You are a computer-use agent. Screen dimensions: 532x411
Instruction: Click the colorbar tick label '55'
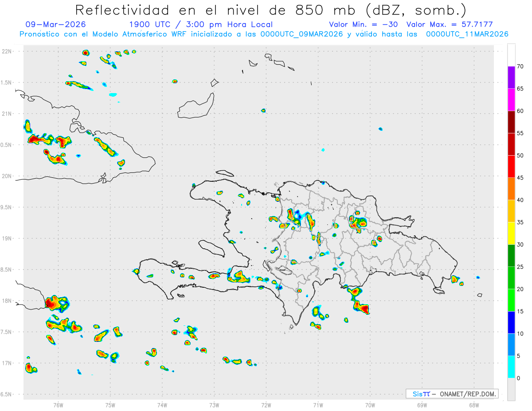pyautogui.click(x=520, y=133)
